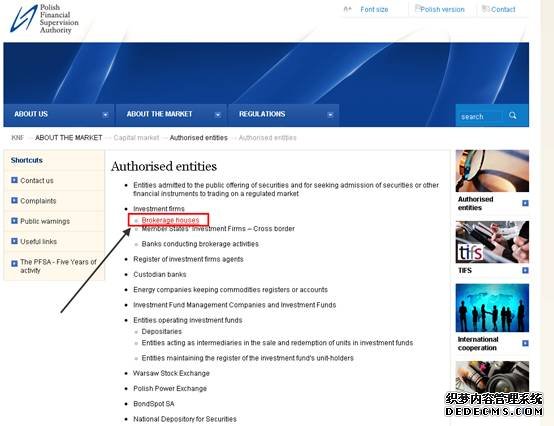This screenshot has width=554, height=426.
Task: Click the Font size control
Action: coord(374,10)
